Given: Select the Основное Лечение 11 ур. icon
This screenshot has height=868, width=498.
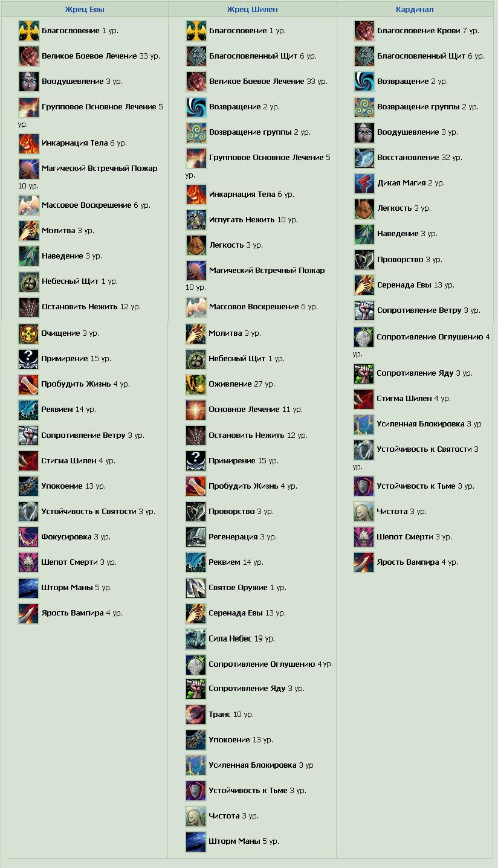Looking at the screenshot, I should point(196,410).
